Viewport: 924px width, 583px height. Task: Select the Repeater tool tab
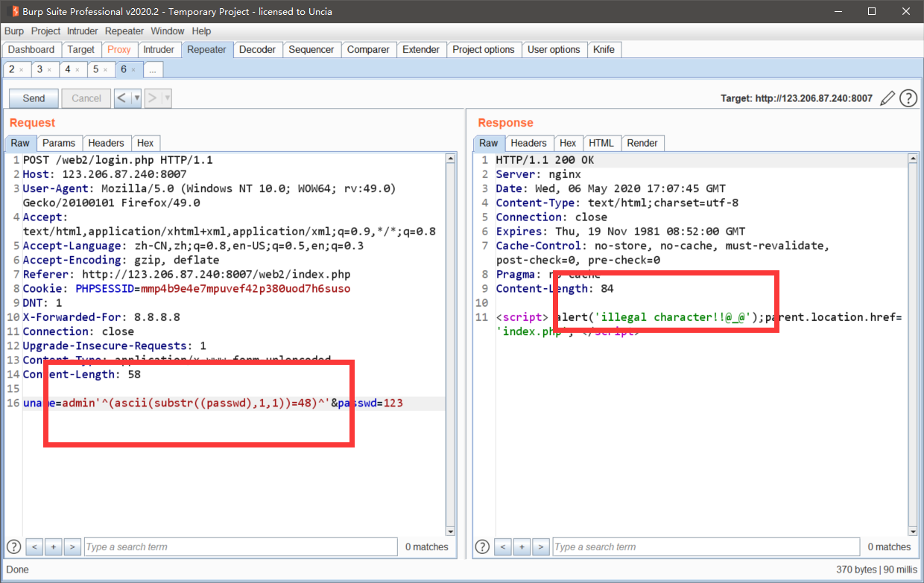[206, 50]
